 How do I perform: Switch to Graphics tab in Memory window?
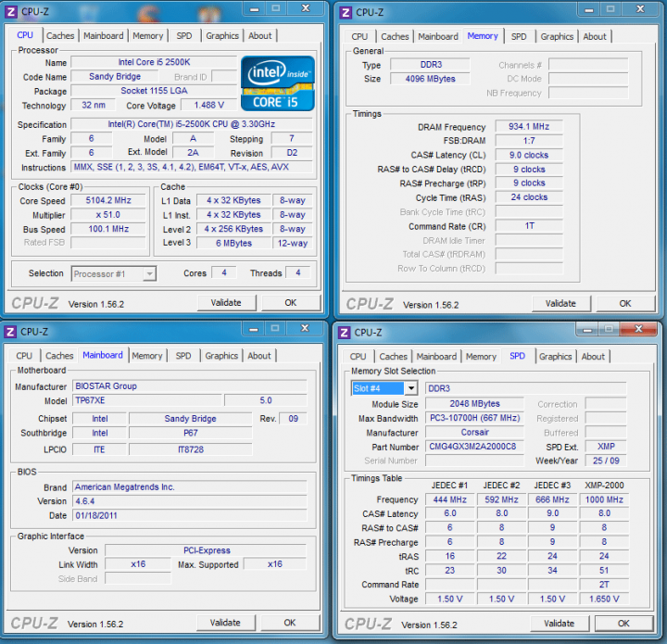pyautogui.click(x=557, y=36)
